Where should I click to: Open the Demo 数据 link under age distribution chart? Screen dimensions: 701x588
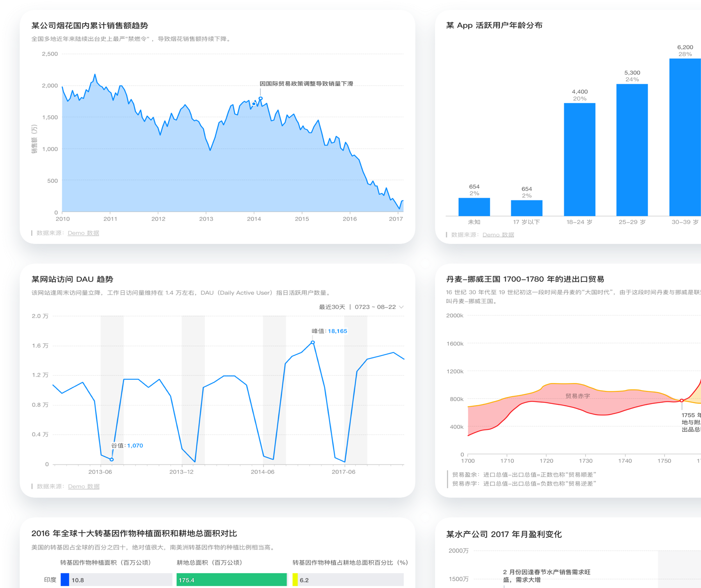tap(498, 235)
